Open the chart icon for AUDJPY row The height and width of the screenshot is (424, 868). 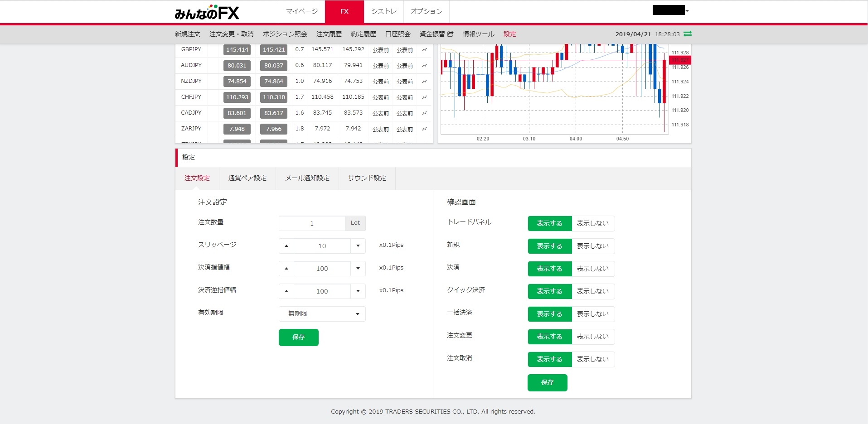coord(424,66)
